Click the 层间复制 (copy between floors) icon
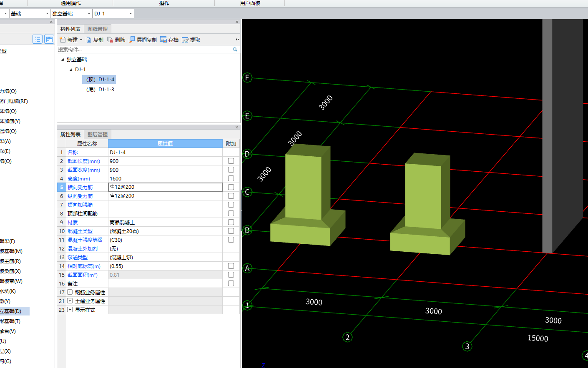Image resolution: width=588 pixels, height=368 pixels. click(132, 40)
